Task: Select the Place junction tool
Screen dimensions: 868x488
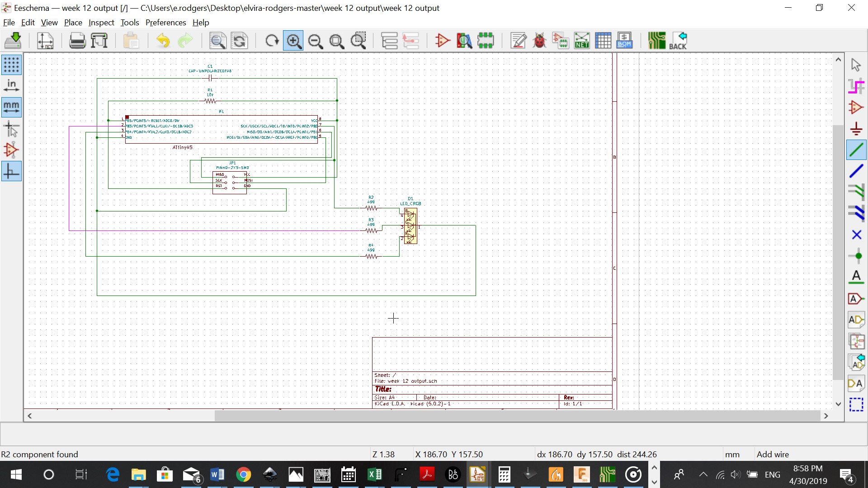Action: pyautogui.click(x=856, y=256)
